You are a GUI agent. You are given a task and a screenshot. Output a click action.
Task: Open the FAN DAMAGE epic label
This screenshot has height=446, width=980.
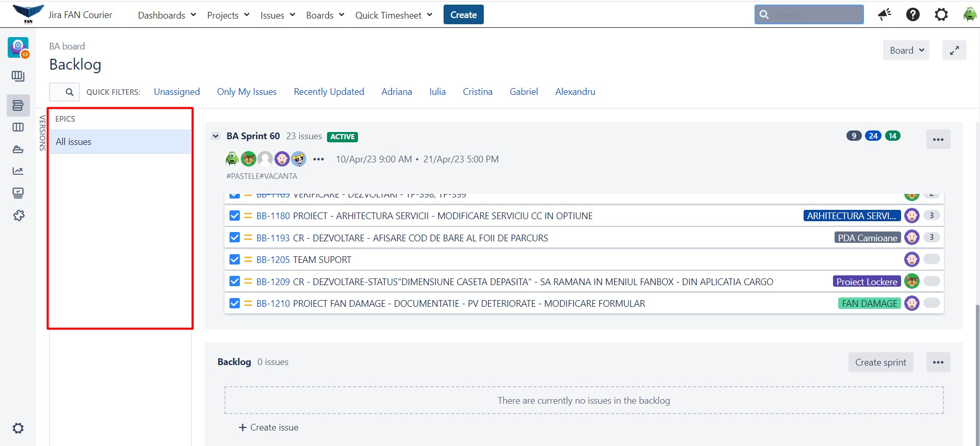coord(869,303)
